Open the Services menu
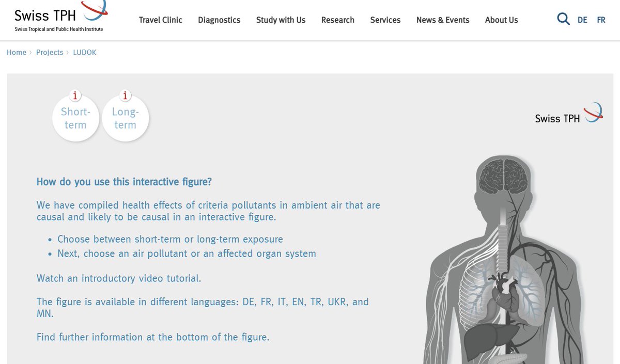 385,20
